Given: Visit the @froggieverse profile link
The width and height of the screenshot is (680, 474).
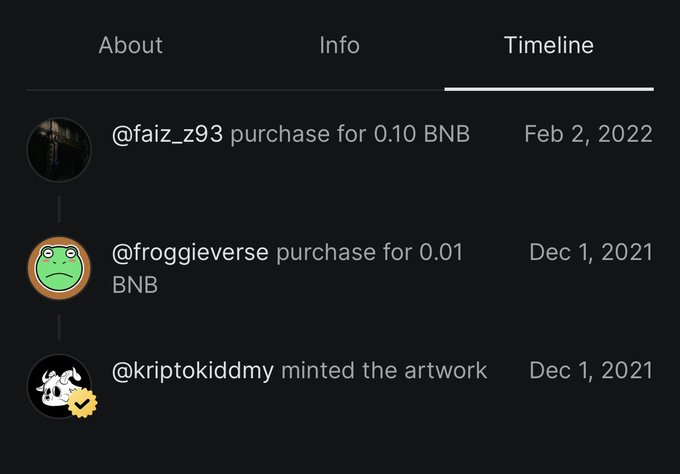Looking at the screenshot, I should [190, 252].
